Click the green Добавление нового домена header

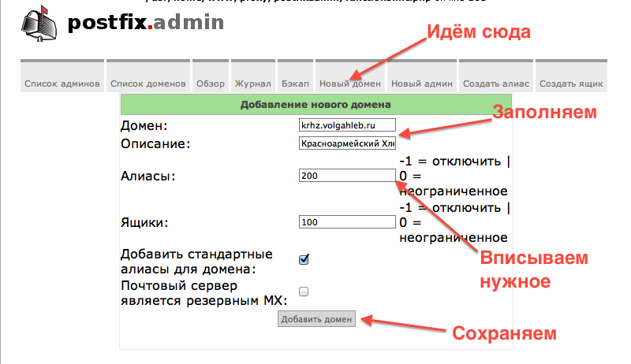tap(315, 104)
